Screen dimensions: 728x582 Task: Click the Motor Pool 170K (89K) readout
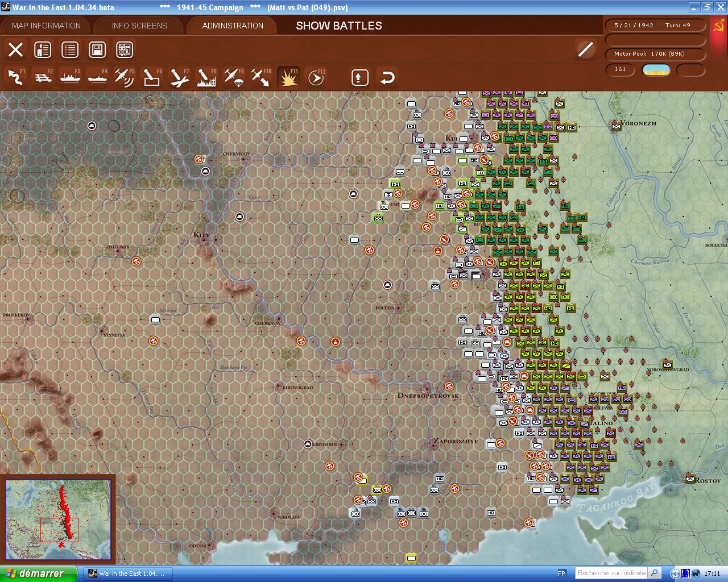tap(655, 54)
